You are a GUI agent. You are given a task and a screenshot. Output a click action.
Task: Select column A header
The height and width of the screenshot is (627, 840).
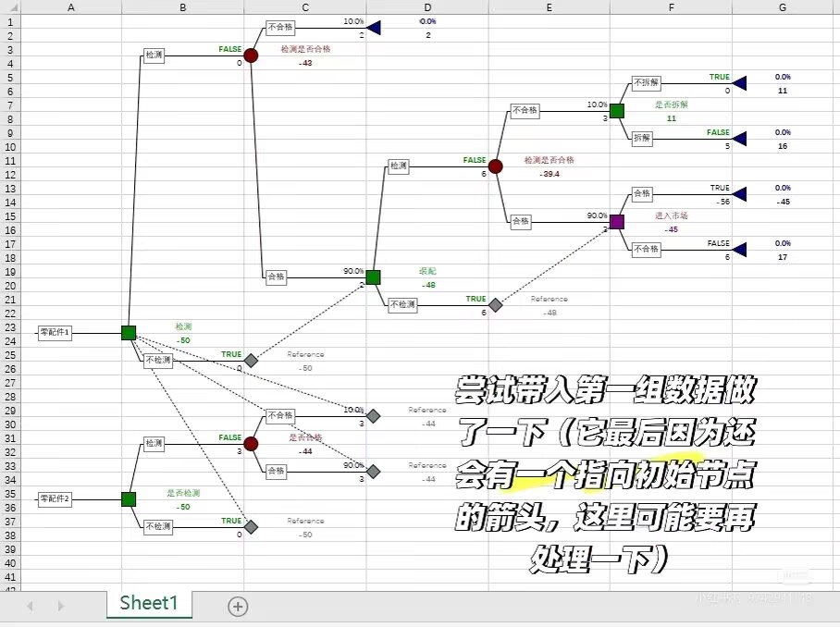tap(70, 7)
